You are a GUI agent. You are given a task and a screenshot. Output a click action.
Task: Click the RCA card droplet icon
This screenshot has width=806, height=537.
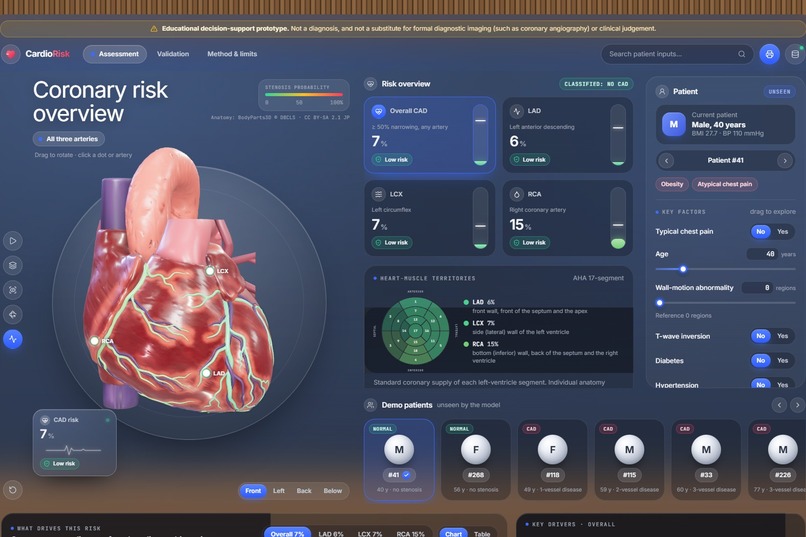(x=517, y=194)
